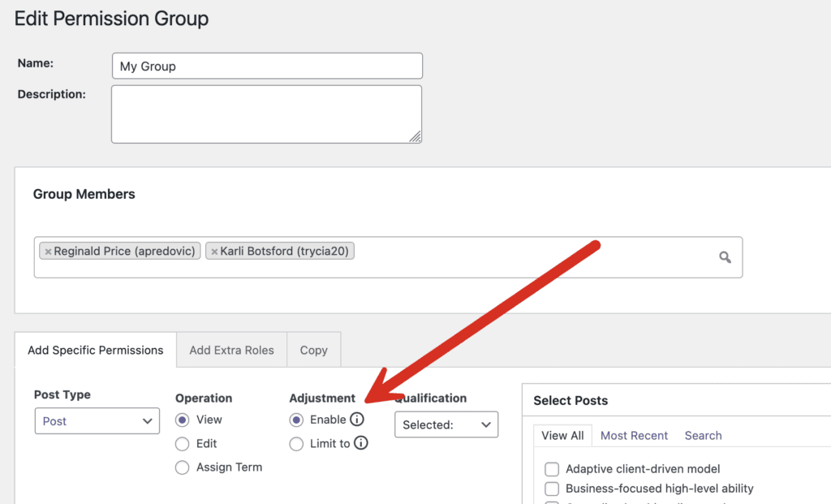Screen dimensions: 831x504
Task: Click inside the Name input field
Action: [x=266, y=66]
